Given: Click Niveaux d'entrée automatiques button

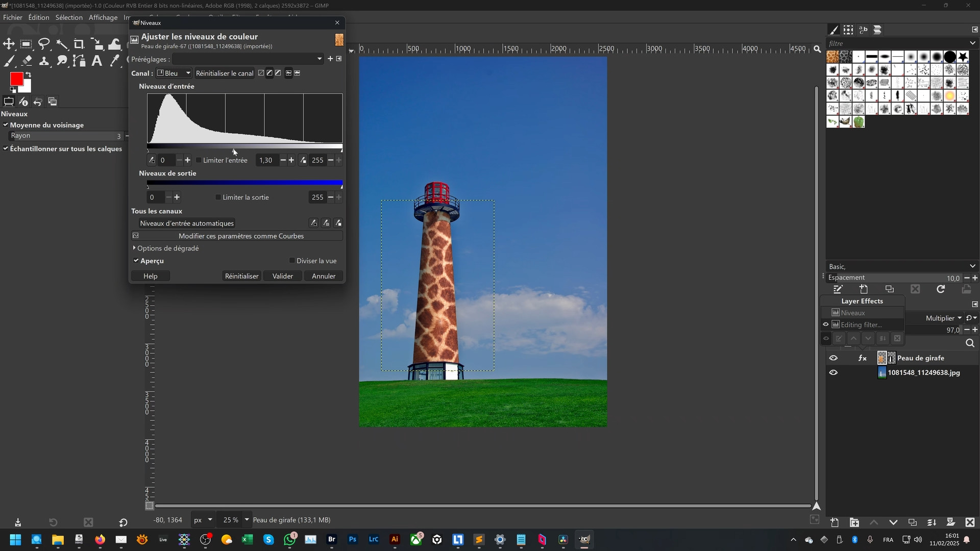Looking at the screenshot, I should pyautogui.click(x=187, y=223).
